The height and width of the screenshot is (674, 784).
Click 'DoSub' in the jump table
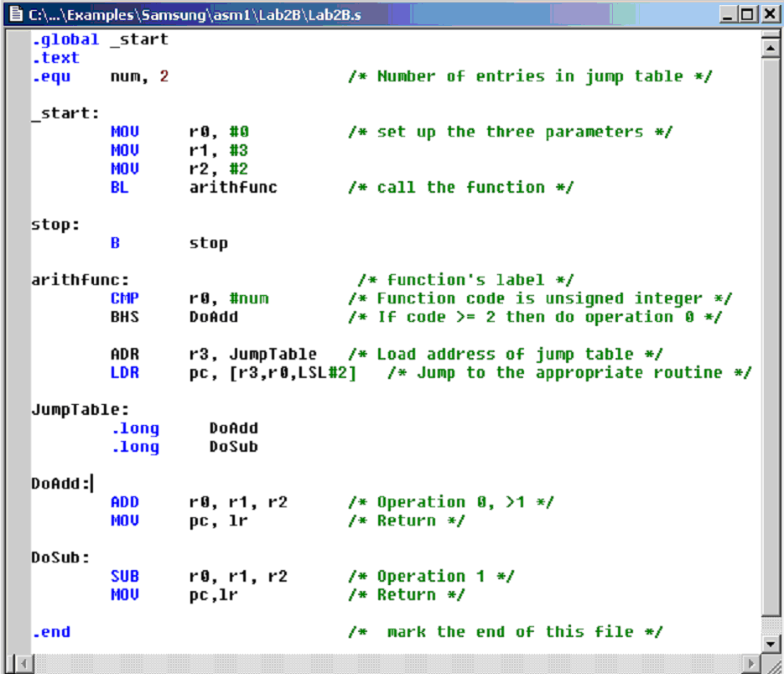[x=233, y=447]
